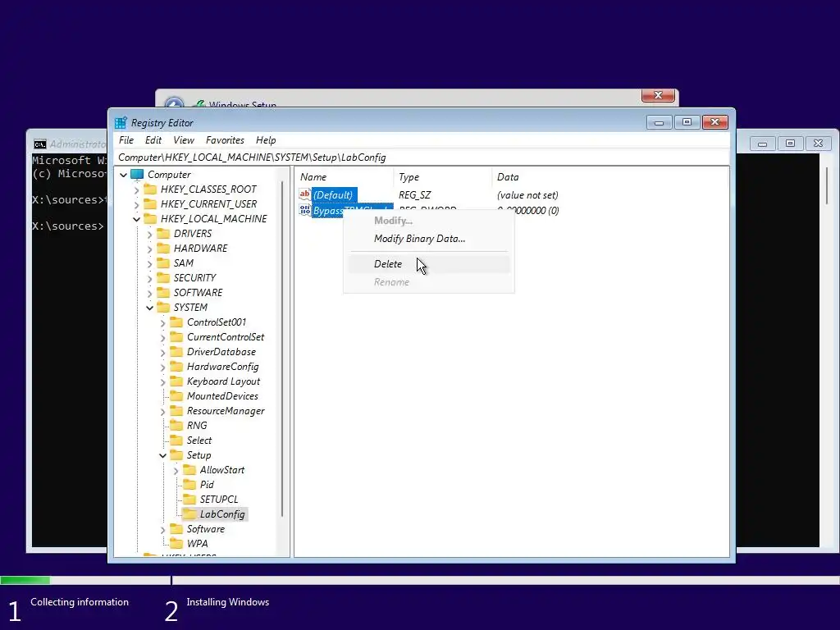This screenshot has height=630, width=840.
Task: Click the Computer icon in the tree
Action: coord(137,175)
